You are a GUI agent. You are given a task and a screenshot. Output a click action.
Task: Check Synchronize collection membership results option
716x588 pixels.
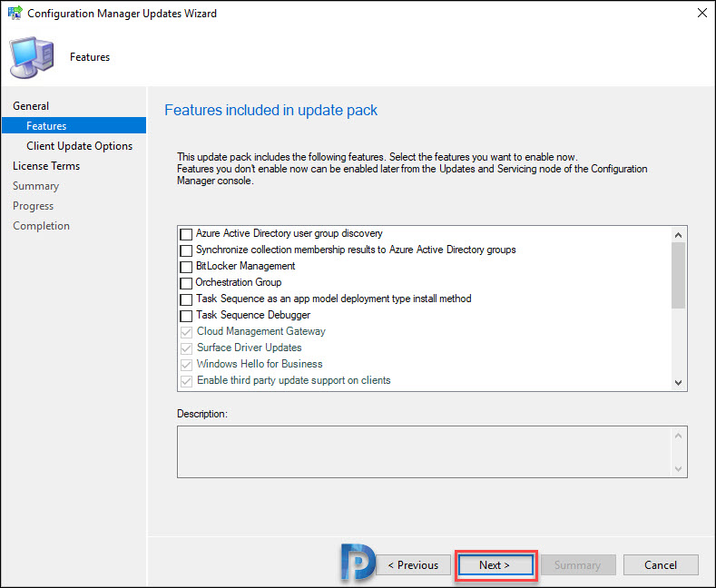click(x=186, y=250)
